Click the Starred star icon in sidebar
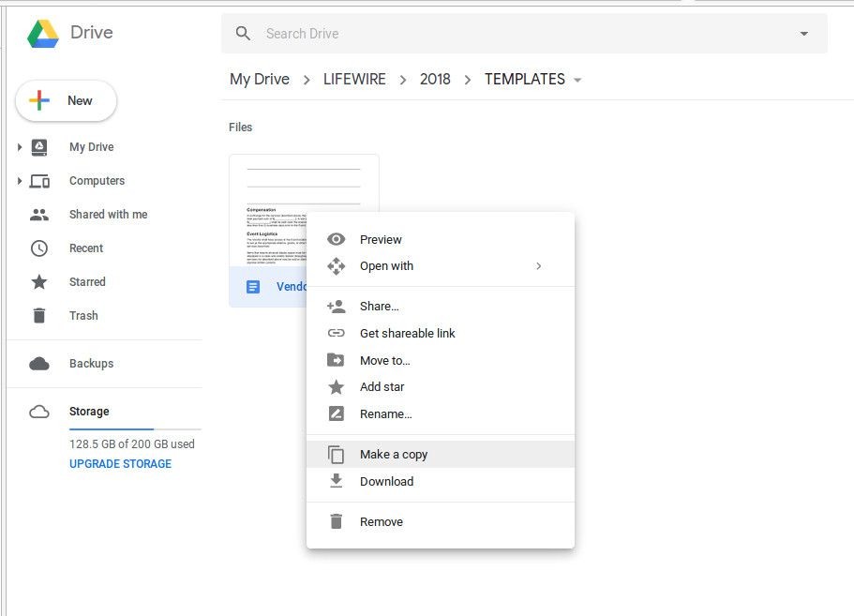The image size is (854, 616). click(x=39, y=282)
